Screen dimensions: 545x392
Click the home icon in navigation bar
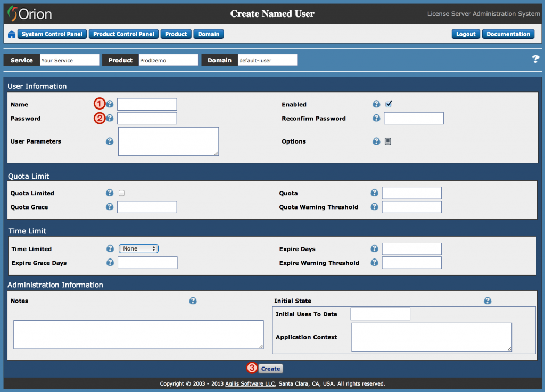click(12, 35)
